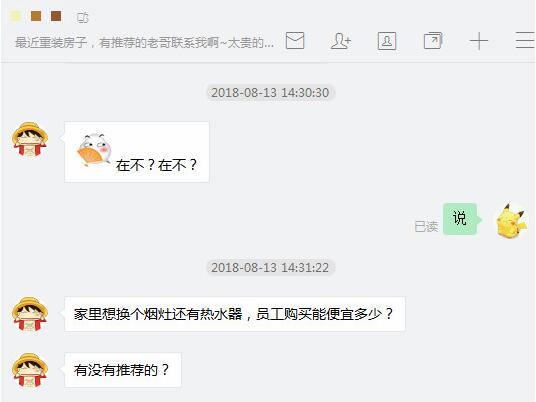Open the mail envelope icon
The width and height of the screenshot is (536, 402).
295,41
